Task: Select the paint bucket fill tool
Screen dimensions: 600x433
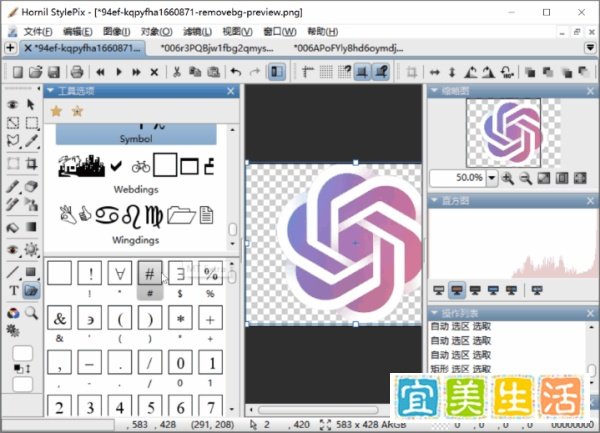Action: 13,228
